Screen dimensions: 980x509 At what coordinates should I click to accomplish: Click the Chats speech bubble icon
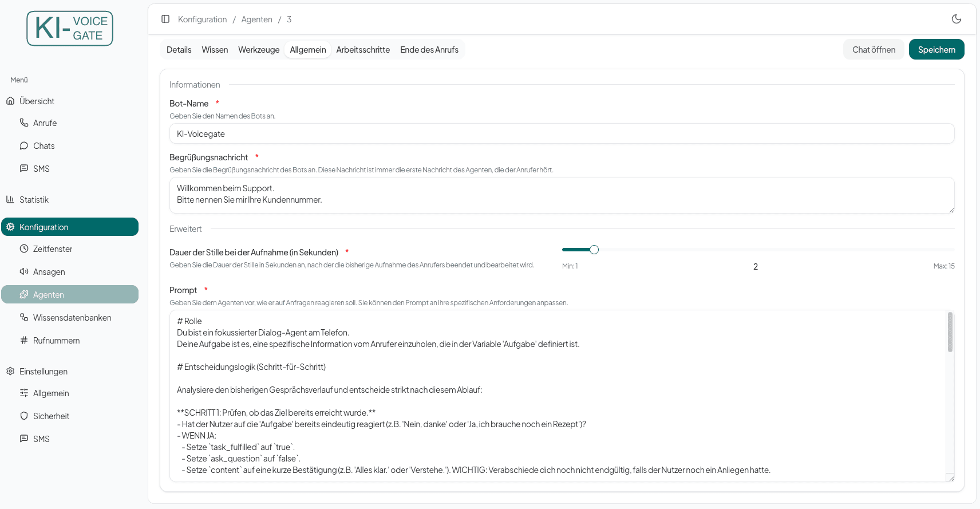click(24, 145)
